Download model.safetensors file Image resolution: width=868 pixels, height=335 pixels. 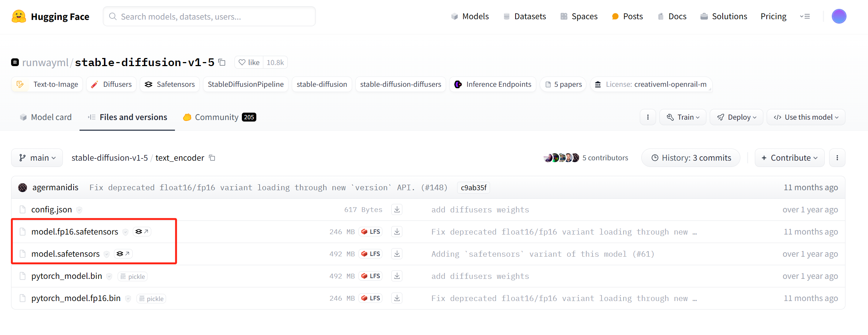(x=397, y=254)
